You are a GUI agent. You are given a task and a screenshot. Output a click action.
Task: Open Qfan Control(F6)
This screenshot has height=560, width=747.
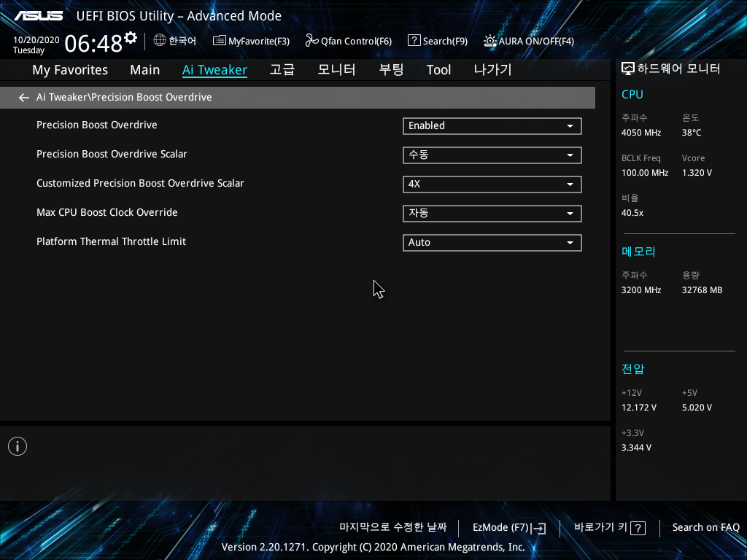click(x=348, y=41)
